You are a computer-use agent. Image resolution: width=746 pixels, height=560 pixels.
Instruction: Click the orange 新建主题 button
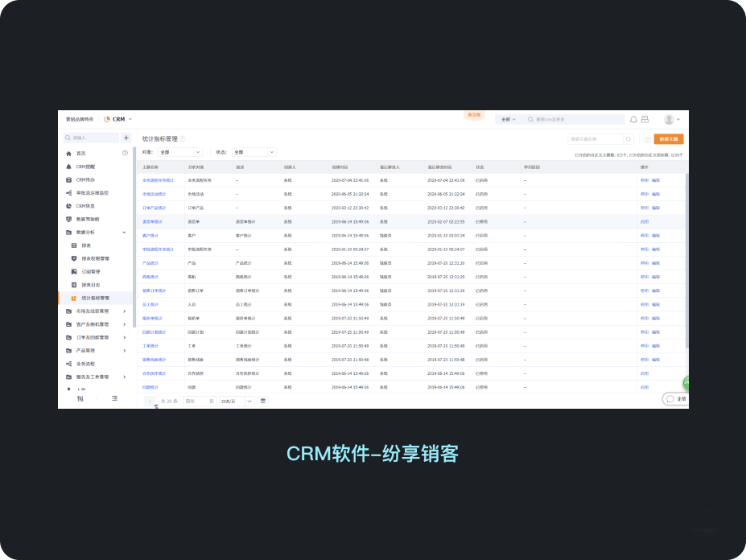pyautogui.click(x=669, y=139)
